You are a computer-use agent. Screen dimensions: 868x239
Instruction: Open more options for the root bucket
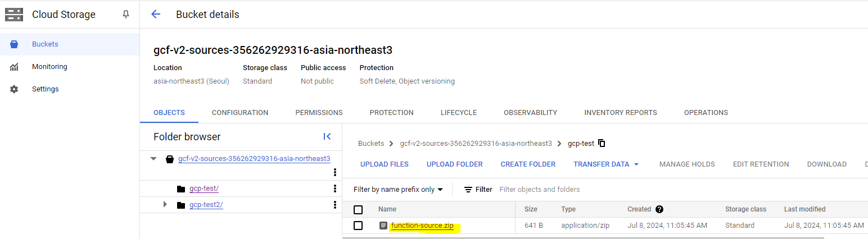click(335, 172)
